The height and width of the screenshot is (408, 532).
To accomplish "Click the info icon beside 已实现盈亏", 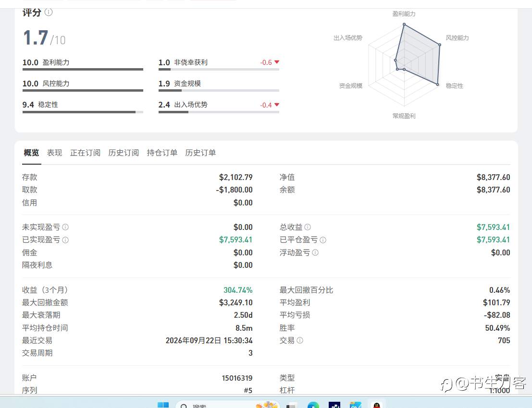I will (65, 240).
